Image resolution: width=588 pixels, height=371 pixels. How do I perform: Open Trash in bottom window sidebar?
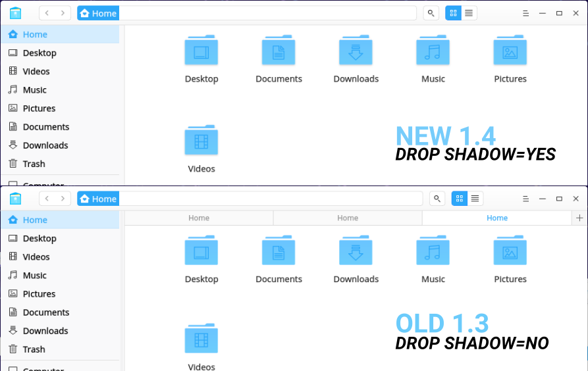(x=60, y=349)
